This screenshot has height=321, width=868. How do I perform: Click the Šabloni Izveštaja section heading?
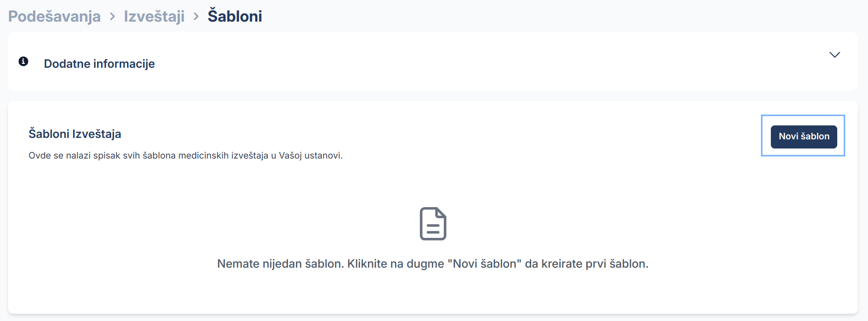pos(75,134)
